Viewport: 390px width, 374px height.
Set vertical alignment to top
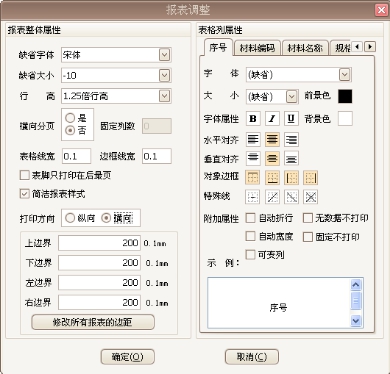pyautogui.click(x=253, y=158)
